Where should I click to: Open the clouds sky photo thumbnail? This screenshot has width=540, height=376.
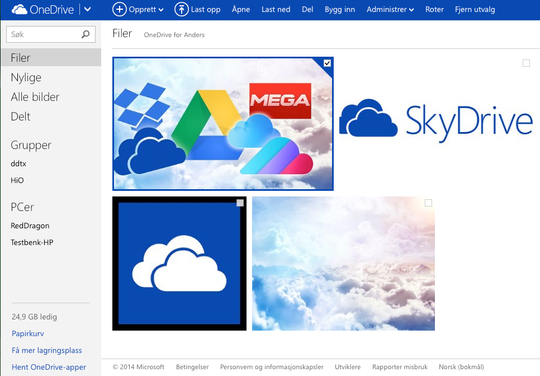(x=343, y=264)
